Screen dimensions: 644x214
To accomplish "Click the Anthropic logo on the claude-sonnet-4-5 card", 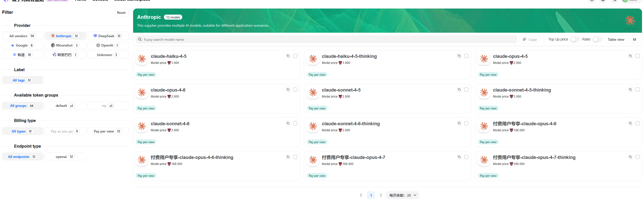I will 313,93.
